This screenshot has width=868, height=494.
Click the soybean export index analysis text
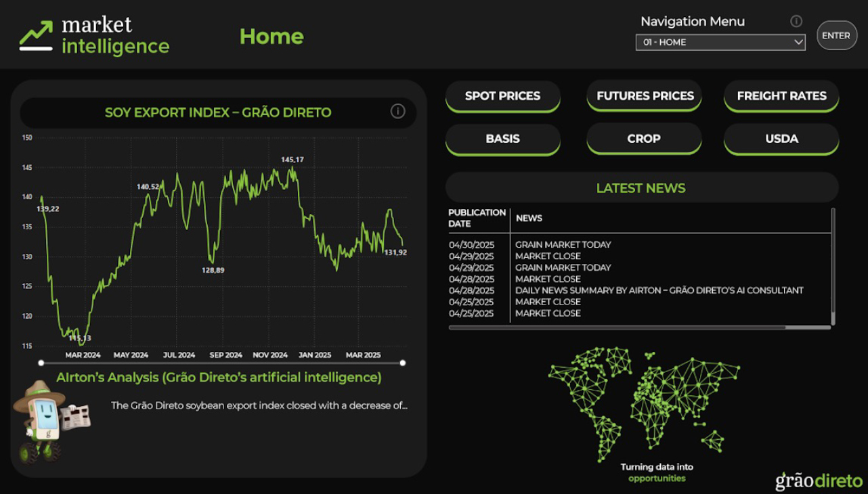(259, 406)
